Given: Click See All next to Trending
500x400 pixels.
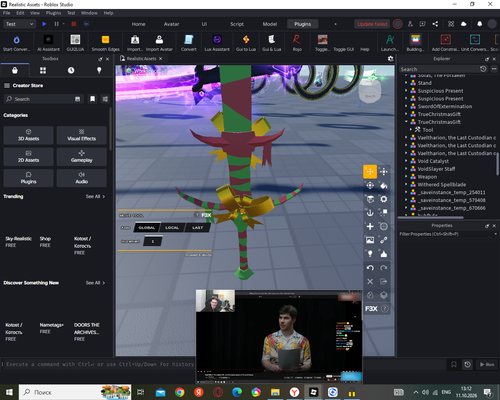Looking at the screenshot, I should pyautogui.click(x=95, y=196).
